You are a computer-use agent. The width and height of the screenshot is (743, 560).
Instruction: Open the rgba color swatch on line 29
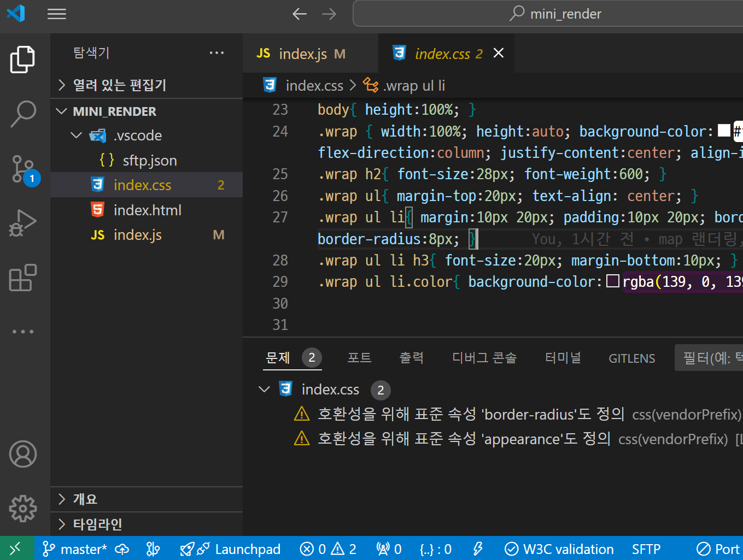pos(613,281)
